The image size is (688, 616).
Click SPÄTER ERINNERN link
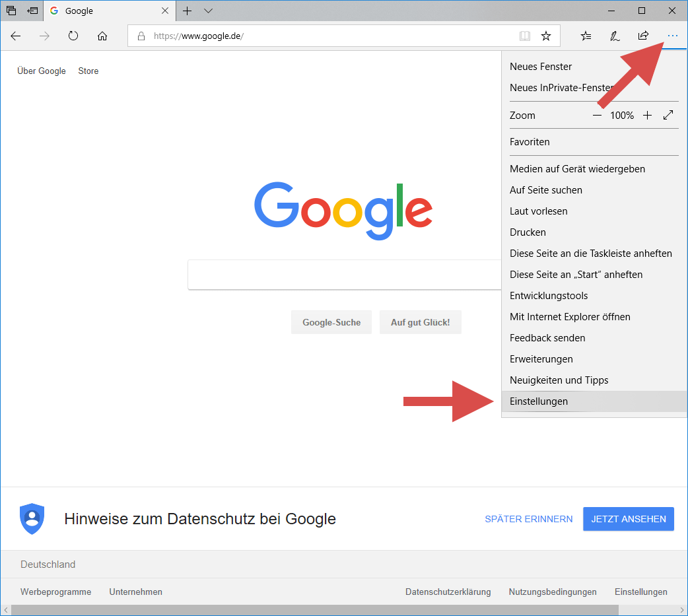[529, 519]
